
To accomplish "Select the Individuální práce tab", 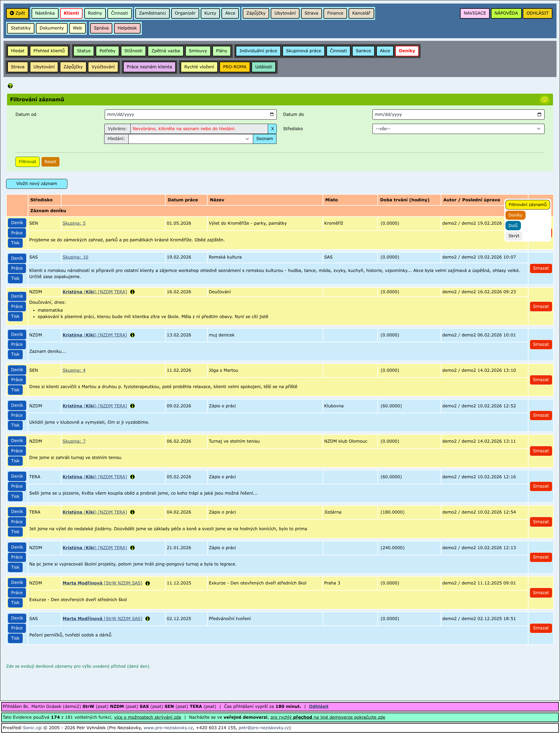I will pos(258,51).
